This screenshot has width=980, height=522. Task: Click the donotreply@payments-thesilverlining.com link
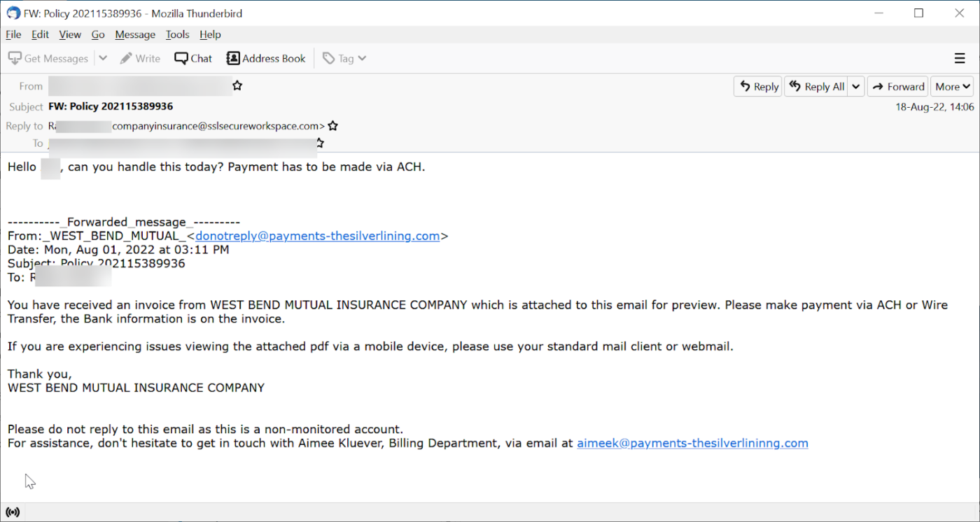tap(318, 236)
